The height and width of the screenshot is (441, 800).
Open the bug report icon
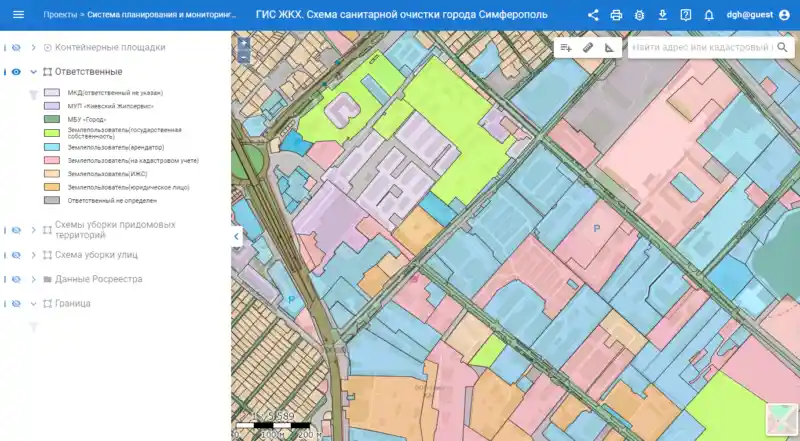tap(639, 15)
